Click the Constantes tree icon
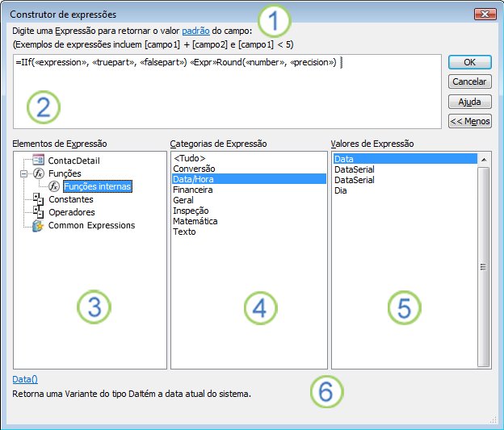 (x=38, y=199)
